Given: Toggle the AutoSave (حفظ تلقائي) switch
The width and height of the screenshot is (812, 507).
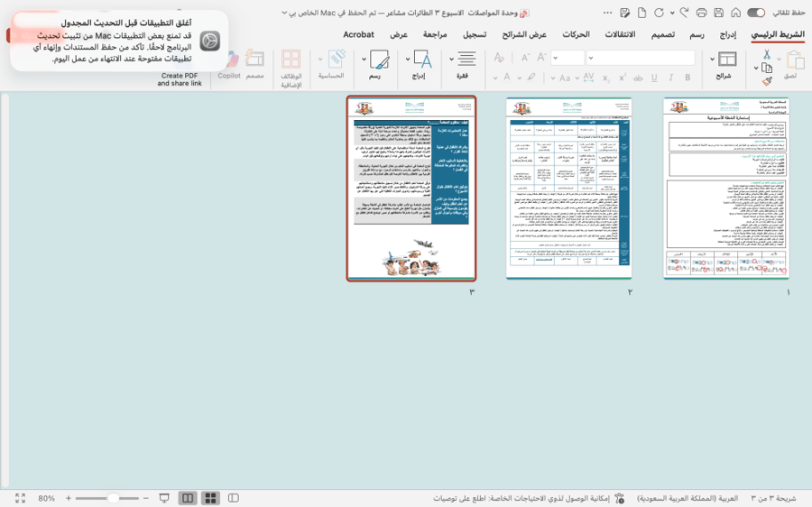Looking at the screenshot, I should [x=756, y=13].
